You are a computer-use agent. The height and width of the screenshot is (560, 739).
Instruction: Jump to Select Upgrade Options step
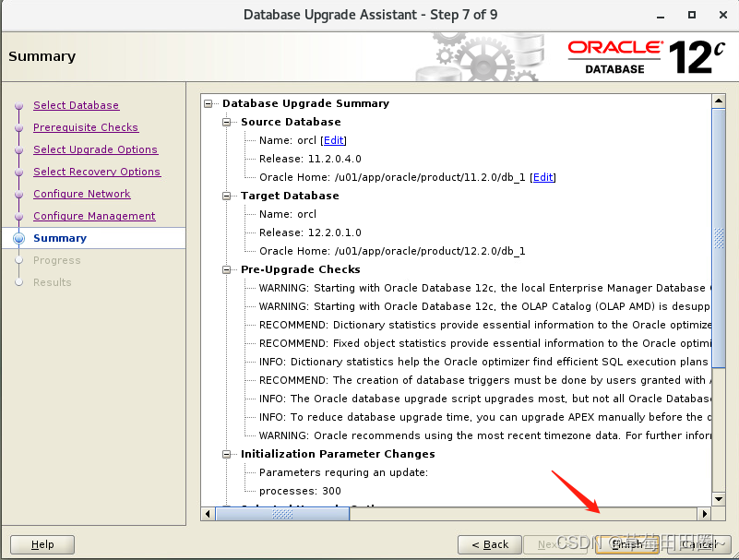(95, 149)
